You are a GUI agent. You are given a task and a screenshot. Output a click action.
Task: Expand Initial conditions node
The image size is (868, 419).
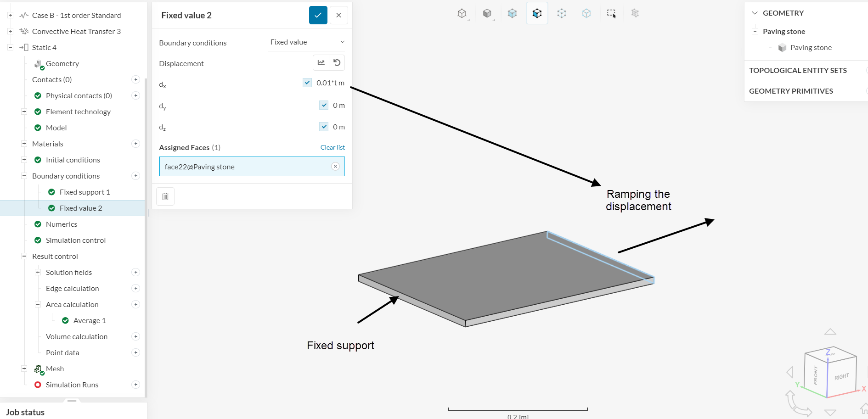[x=24, y=160]
